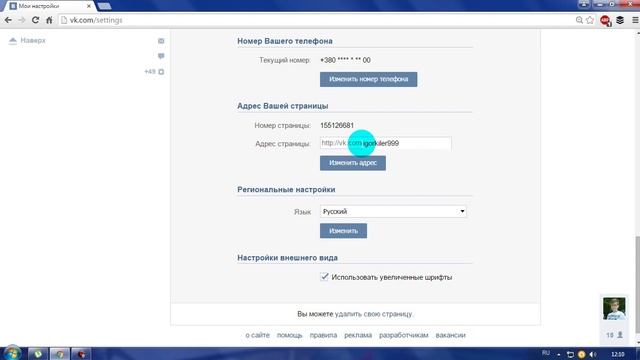Click the layers extension icon in toolbar
This screenshot has width=640, height=360.
pyautogui.click(x=620, y=20)
